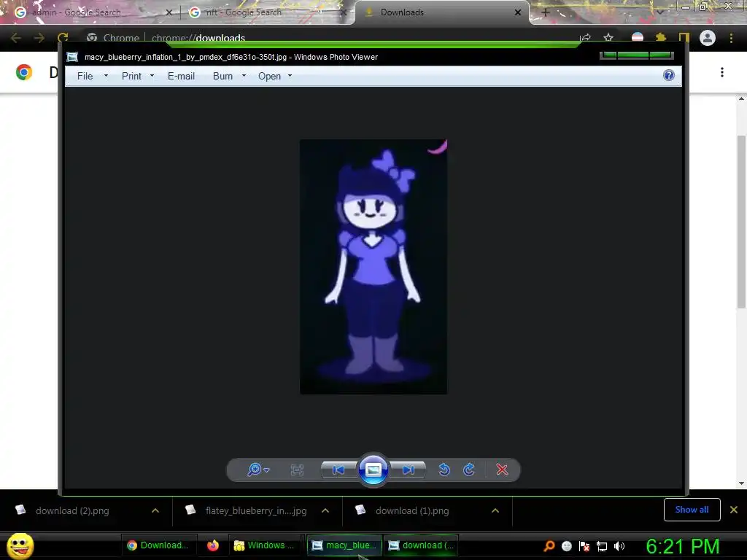Open Photo Viewer help icon
747x560 pixels.
(669, 75)
